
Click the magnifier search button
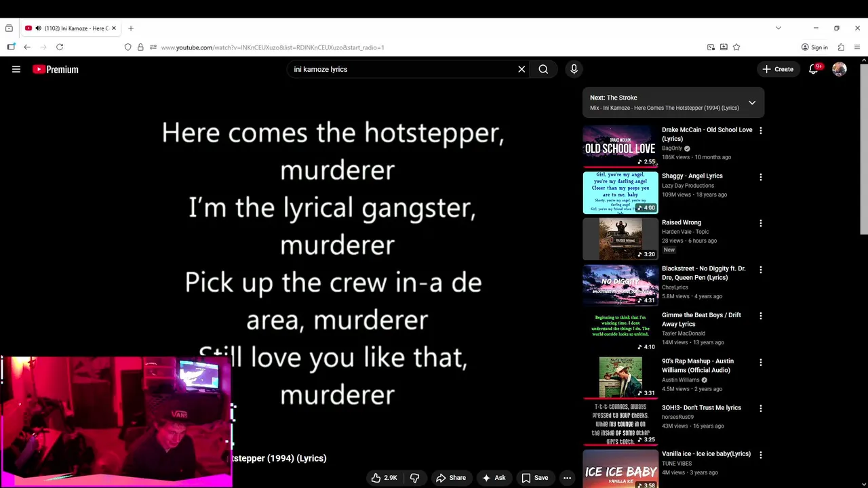(x=543, y=69)
